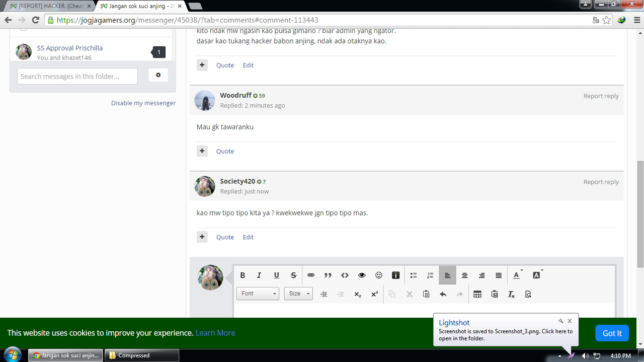
Task: Insert a bulleted list
Action: 414,275
